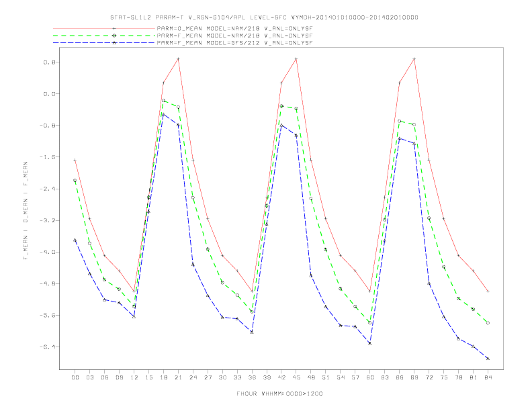Click the red line peak at hour 21
The width and height of the screenshot is (532, 411).
click(178, 59)
